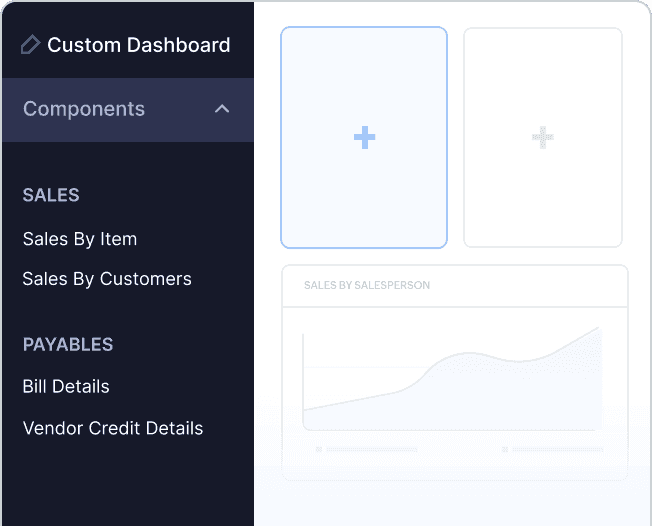Click the empty sidebar area below Vendor Credit Details

pos(127,485)
